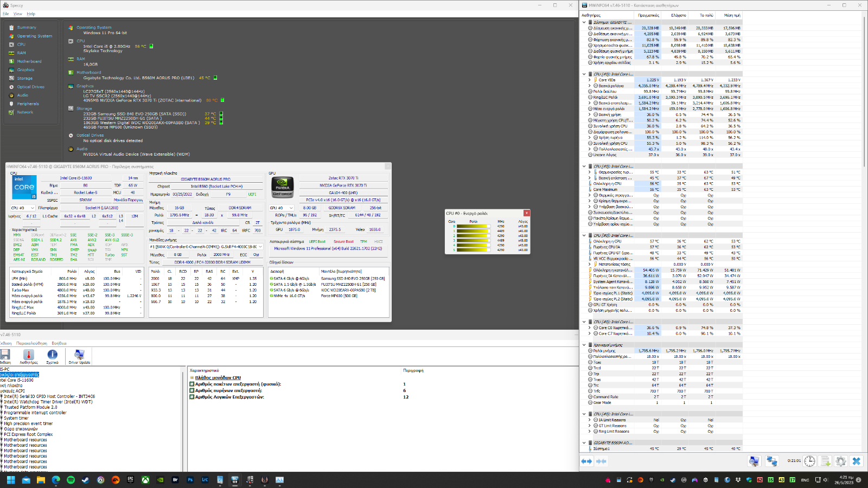Select Graphics in Speccy sidebar
Viewport: 868px width, 488px height.
[x=25, y=69]
